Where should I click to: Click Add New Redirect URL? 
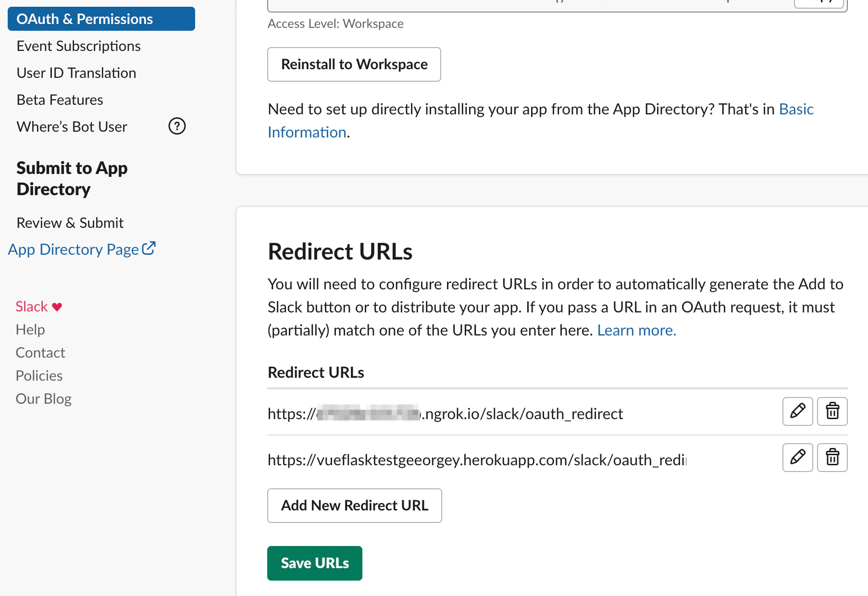(x=355, y=506)
